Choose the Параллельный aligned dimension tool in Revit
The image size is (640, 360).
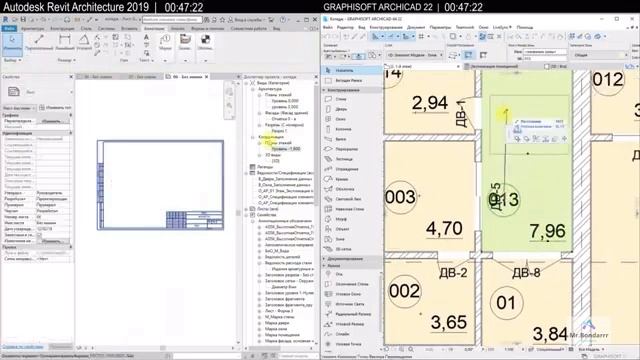[39, 42]
